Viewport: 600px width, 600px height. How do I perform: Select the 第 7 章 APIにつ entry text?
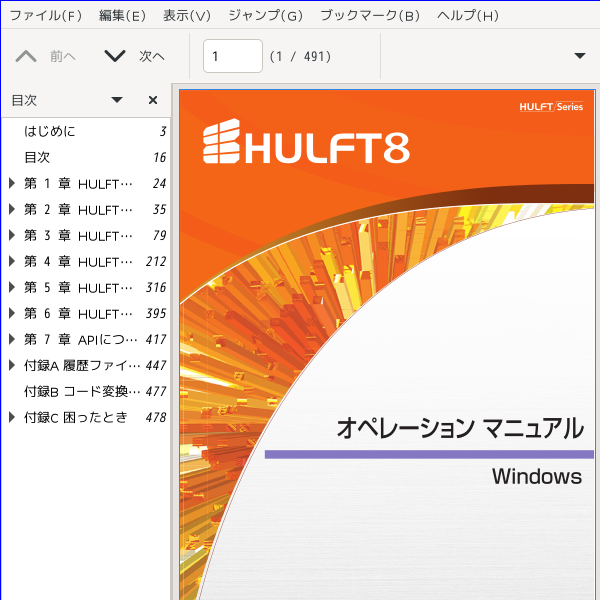click(80, 340)
